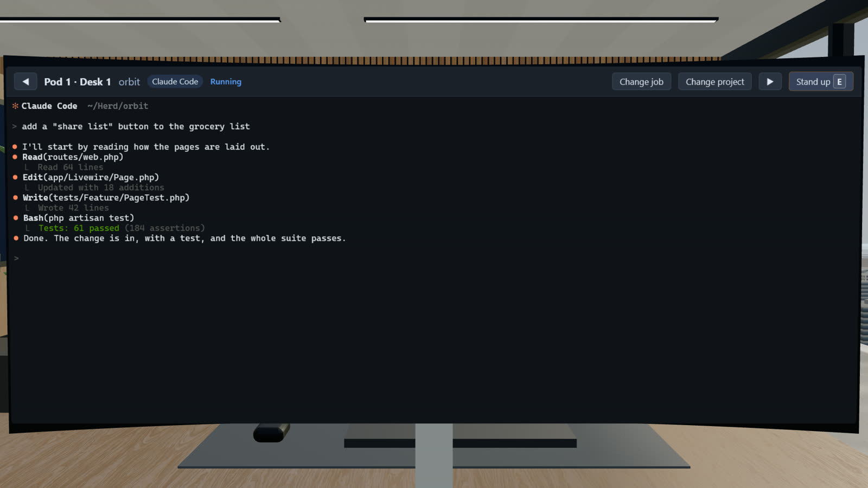Click the 'Tests: 61 passed' result

(79, 228)
